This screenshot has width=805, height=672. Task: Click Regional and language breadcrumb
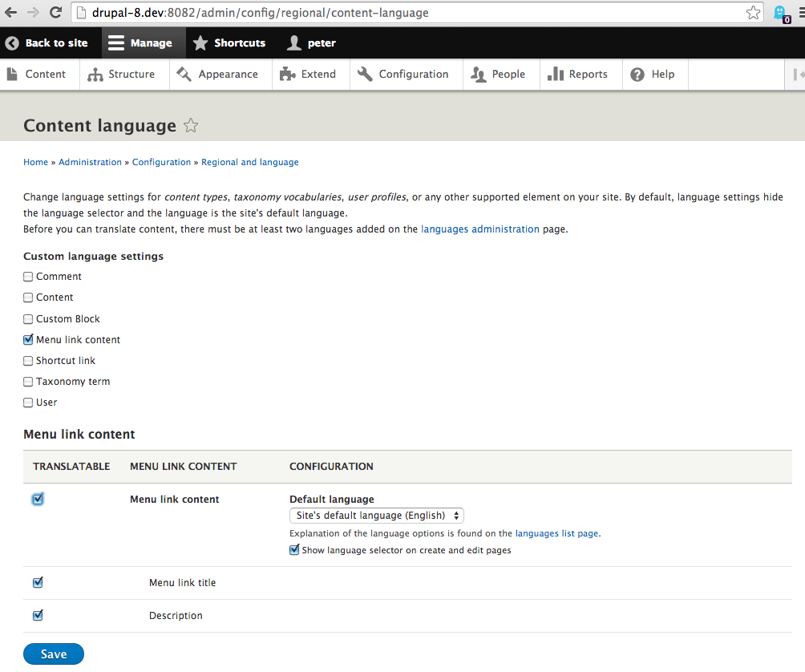click(249, 162)
